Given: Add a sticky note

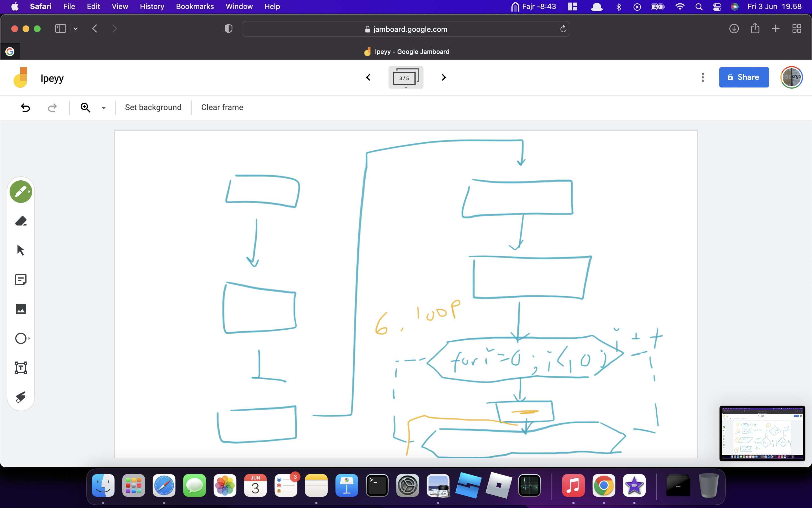Looking at the screenshot, I should coord(21,279).
